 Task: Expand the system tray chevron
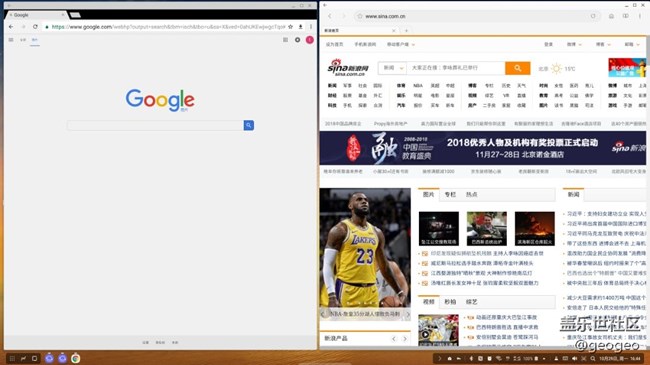439,358
